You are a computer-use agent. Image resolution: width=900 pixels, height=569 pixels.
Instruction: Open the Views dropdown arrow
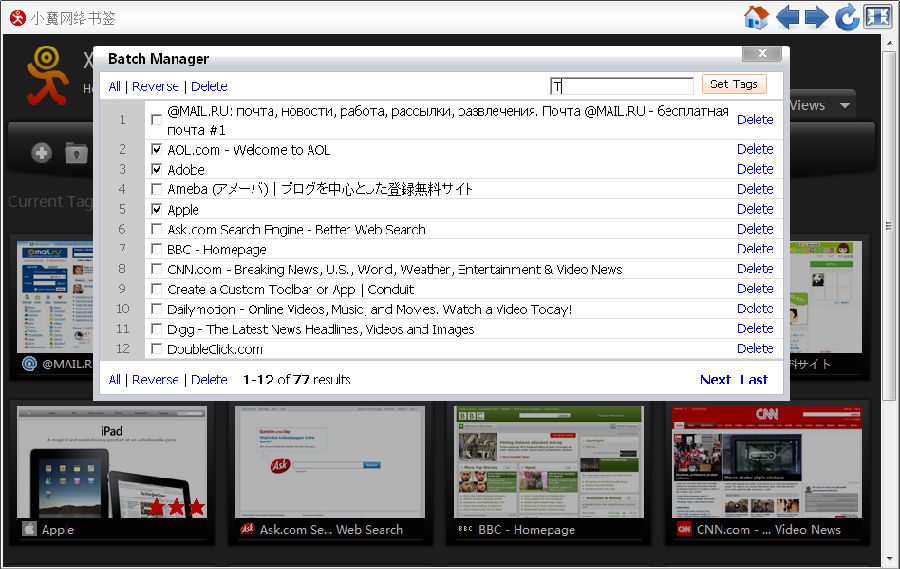coord(845,105)
